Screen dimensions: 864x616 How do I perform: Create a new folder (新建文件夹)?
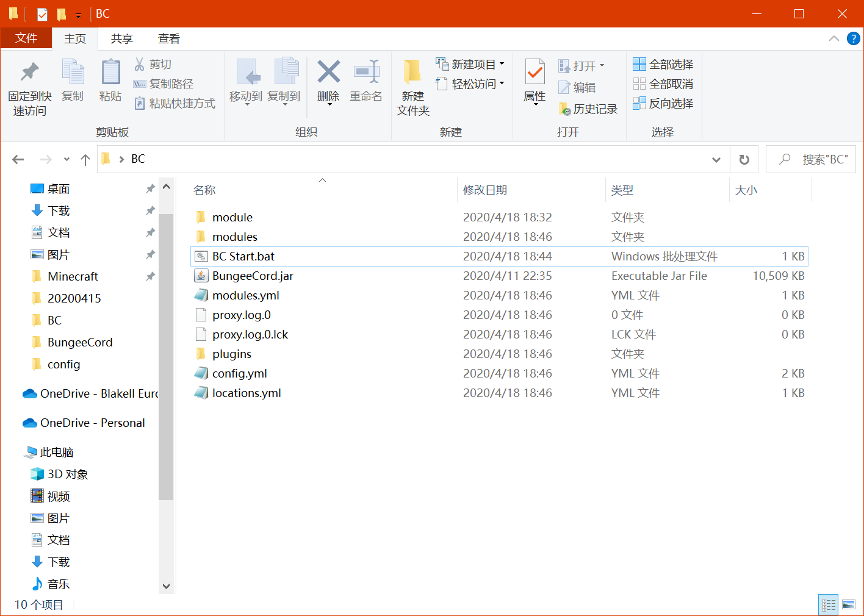(413, 87)
